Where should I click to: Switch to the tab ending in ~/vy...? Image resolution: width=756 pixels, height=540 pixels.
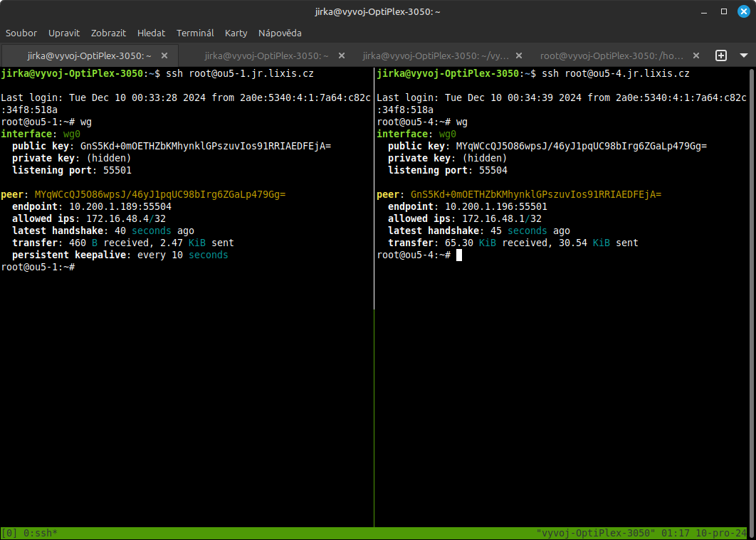point(436,55)
